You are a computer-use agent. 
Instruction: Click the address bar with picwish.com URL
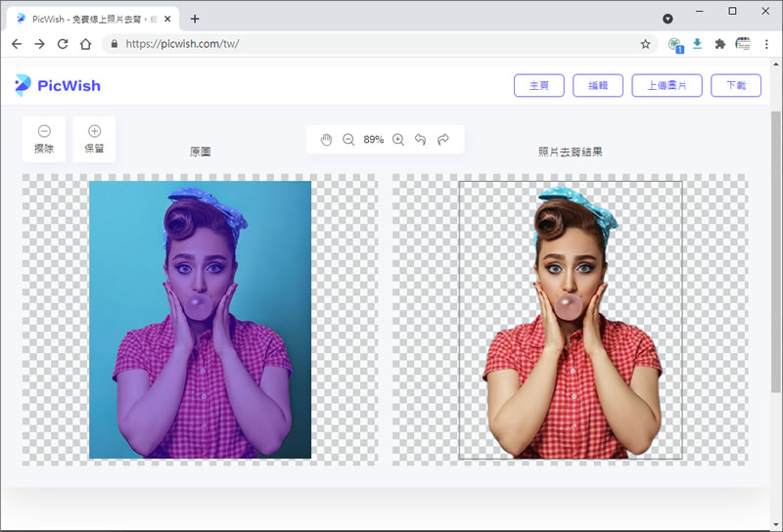[x=372, y=44]
